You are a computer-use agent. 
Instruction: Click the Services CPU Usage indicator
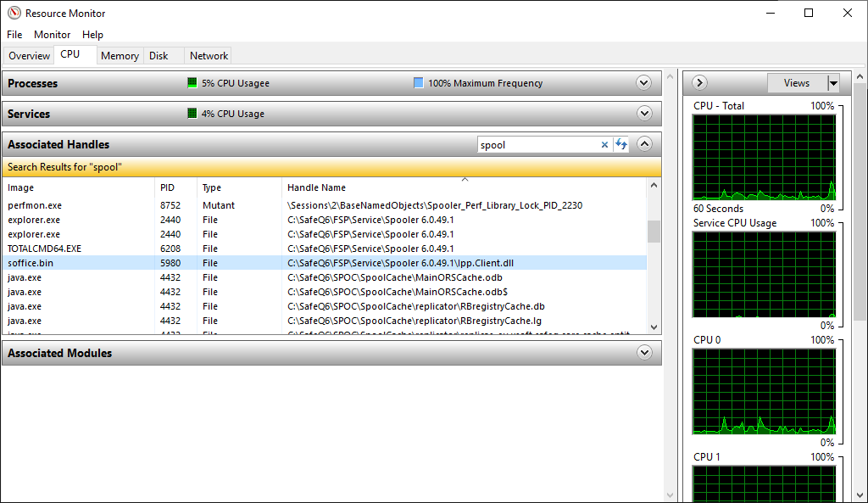point(192,113)
